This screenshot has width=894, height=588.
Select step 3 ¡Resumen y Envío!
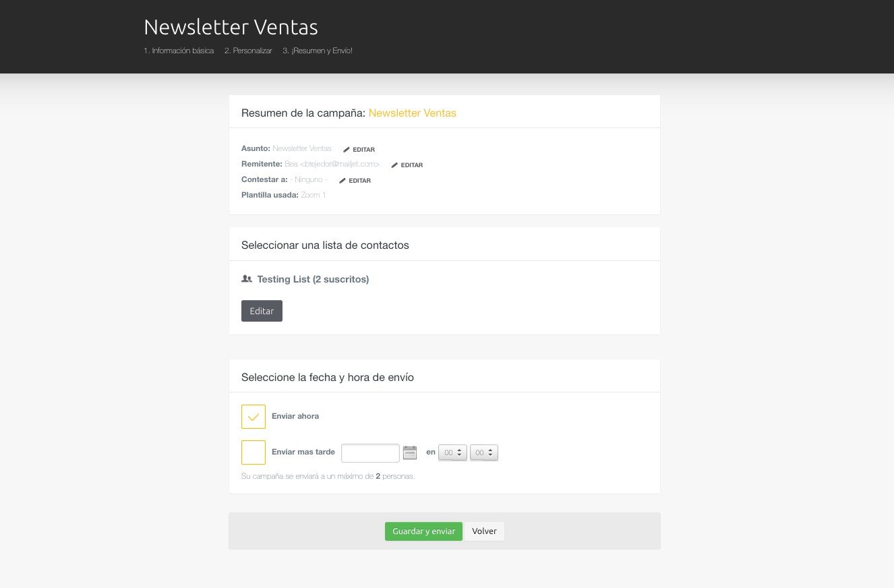[x=318, y=51]
